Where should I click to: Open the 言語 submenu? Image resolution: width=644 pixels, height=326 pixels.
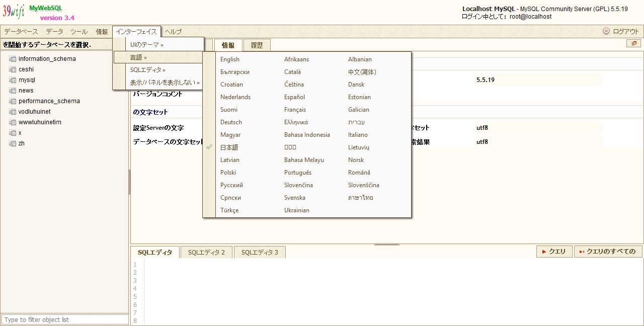[158, 57]
